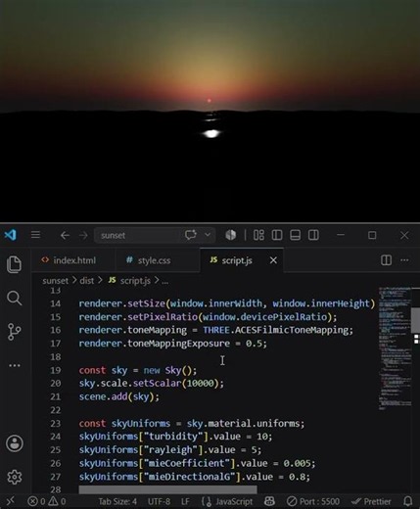The image size is (420, 509).
Task: Click the remote window status bar icon
Action: pyautogui.click(x=11, y=500)
